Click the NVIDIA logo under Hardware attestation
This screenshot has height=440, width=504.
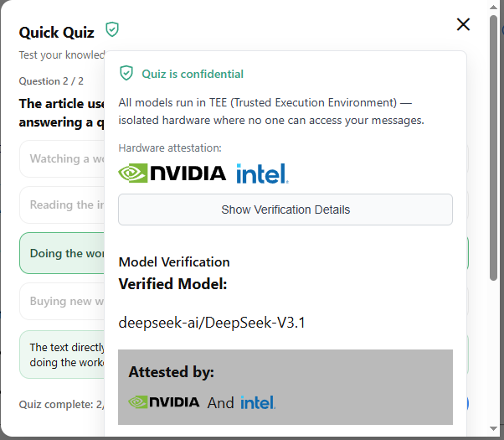[x=172, y=173]
